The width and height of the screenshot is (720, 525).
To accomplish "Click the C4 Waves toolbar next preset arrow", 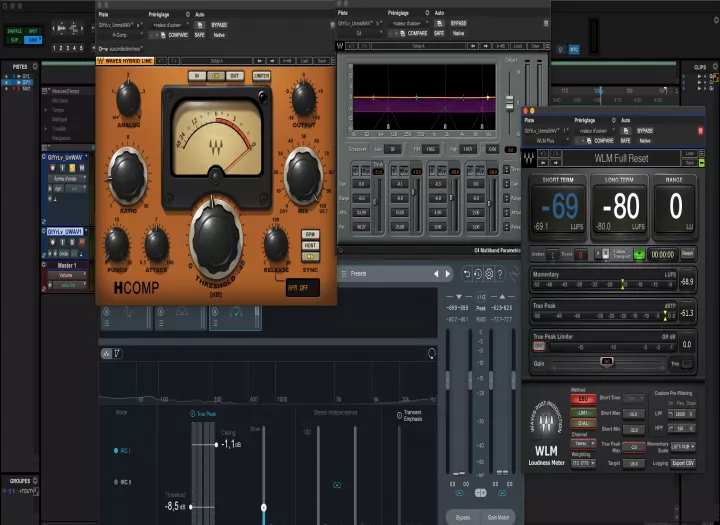I will 485,46.
